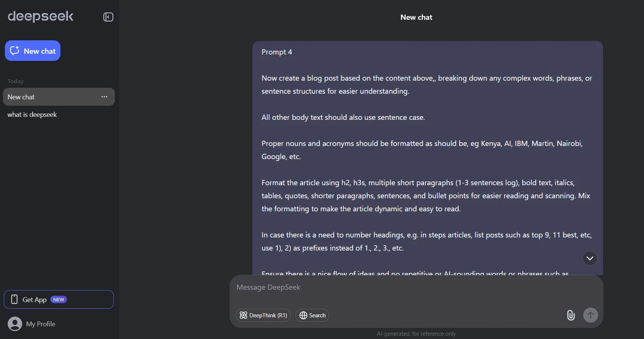This screenshot has height=339, width=644.
Task: Open the 'what is deepseek' chat
Action: click(32, 115)
